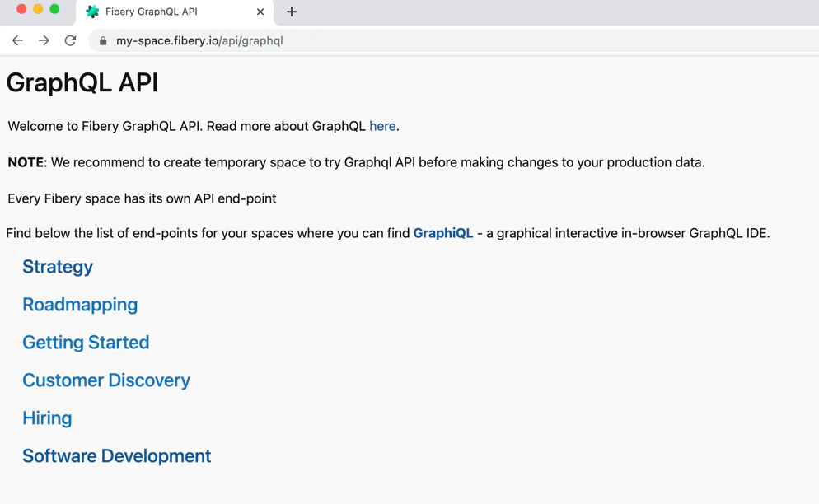819x504 pixels.
Task: Open the 'here' GraphQL documentation link
Action: click(x=382, y=126)
